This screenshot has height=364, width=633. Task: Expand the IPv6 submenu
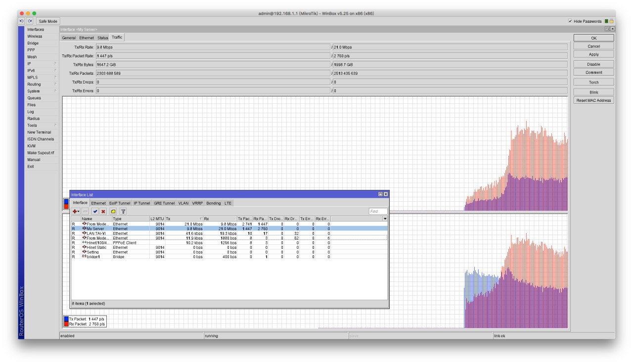[42, 71]
